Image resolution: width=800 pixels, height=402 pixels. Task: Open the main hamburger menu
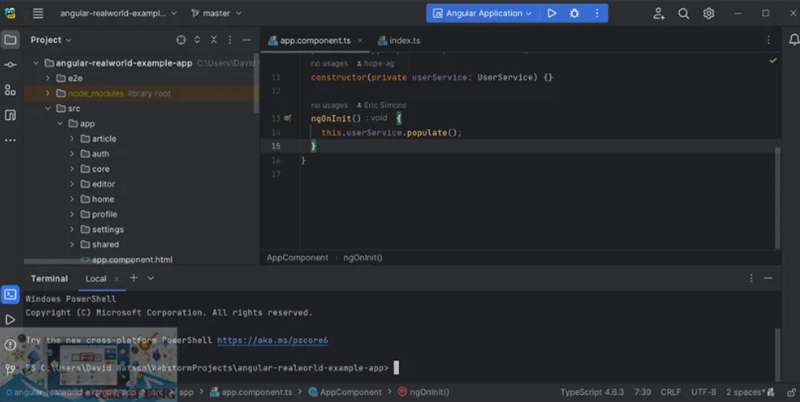coord(38,13)
